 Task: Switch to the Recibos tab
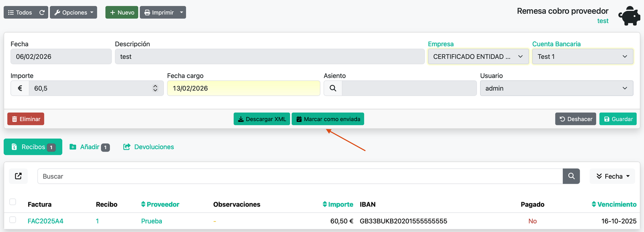click(x=33, y=147)
